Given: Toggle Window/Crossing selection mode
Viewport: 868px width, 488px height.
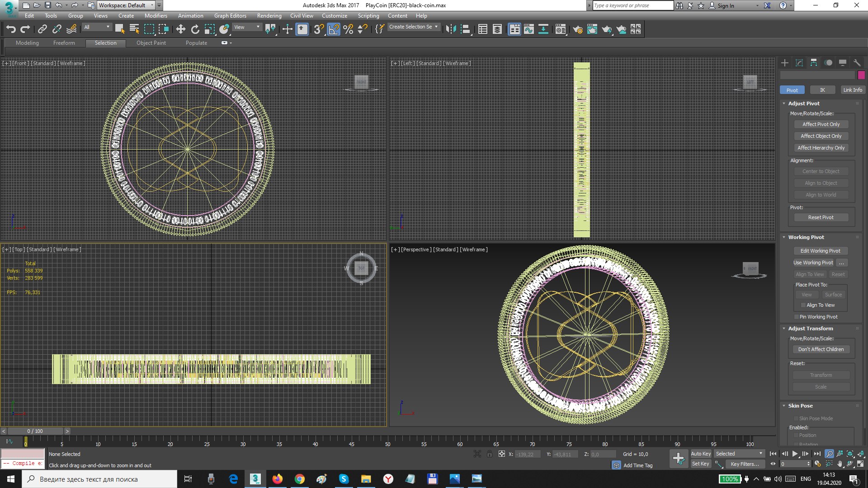Looking at the screenshot, I should coord(163,29).
